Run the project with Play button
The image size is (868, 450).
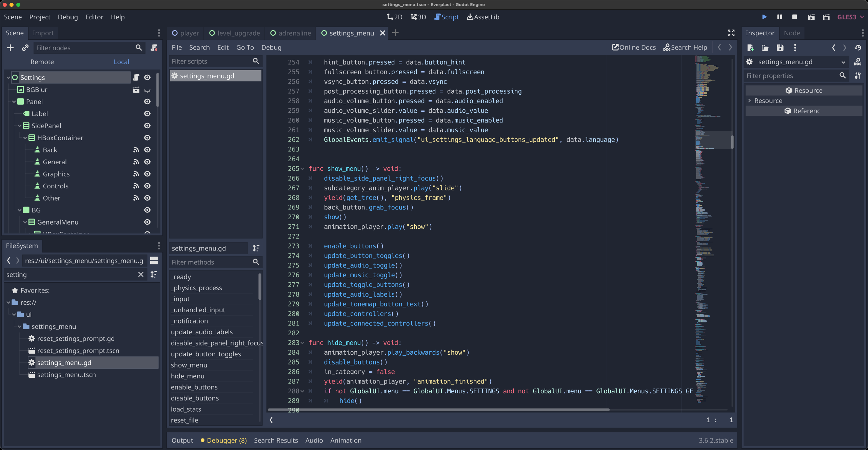764,17
